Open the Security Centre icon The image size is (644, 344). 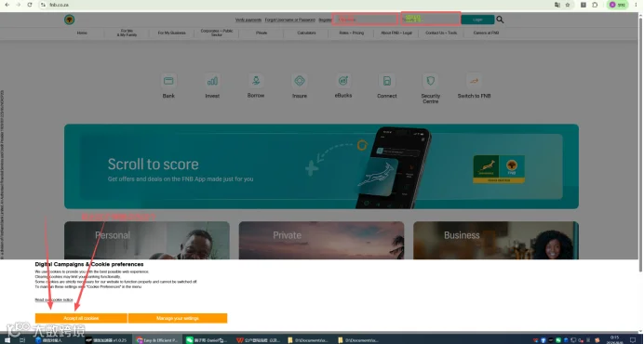point(431,81)
